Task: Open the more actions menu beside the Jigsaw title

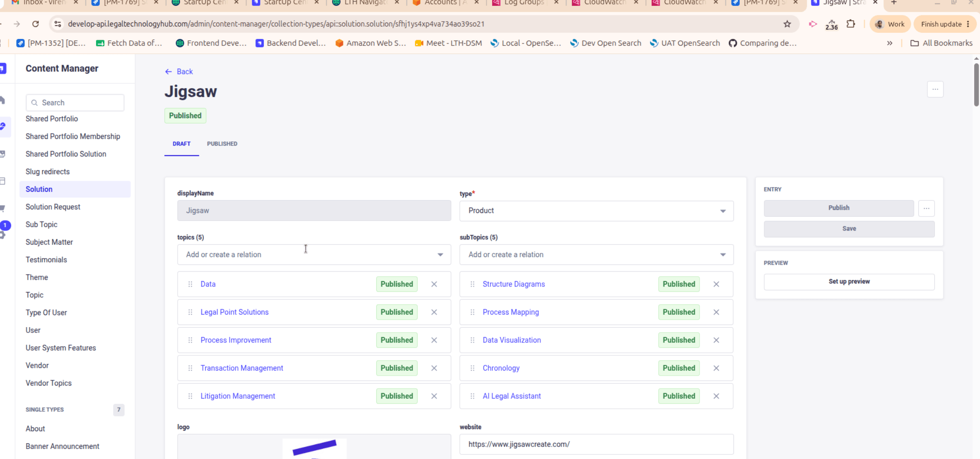Action: click(935, 89)
